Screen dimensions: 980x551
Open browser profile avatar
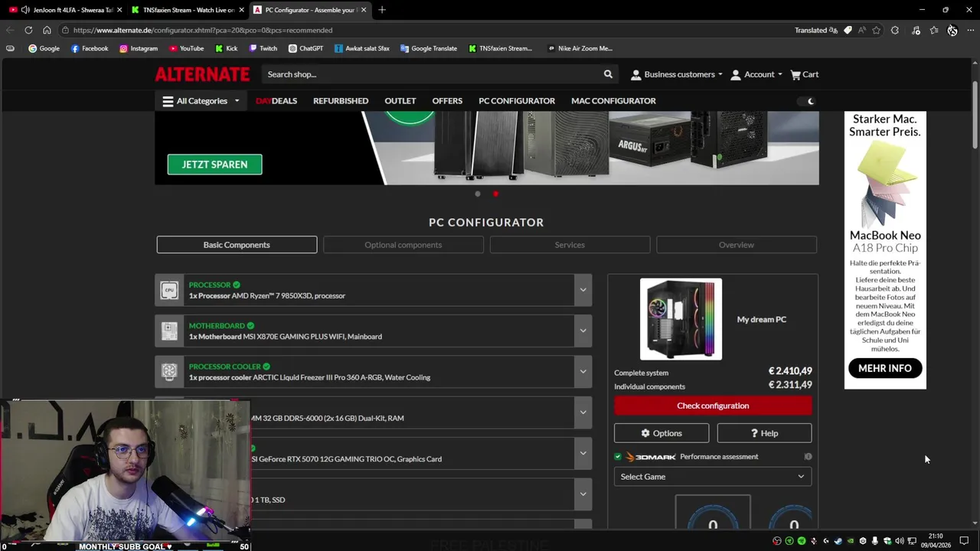(952, 30)
